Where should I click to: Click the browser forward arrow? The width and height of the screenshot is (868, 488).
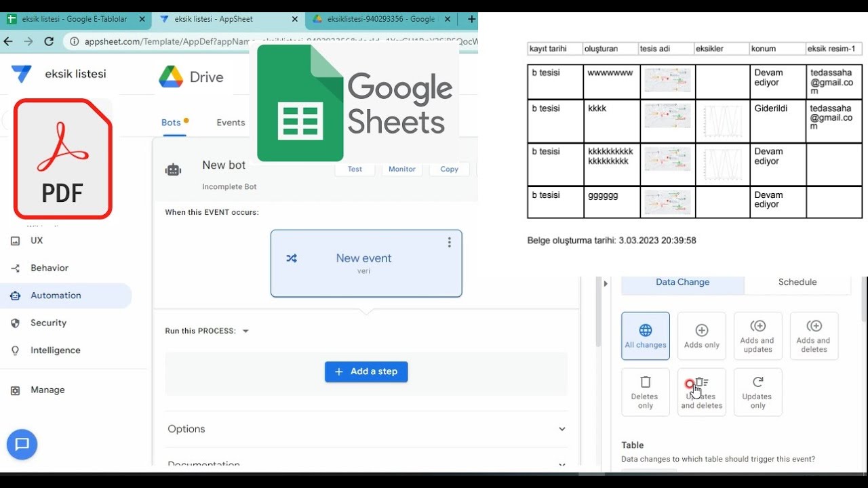(28, 41)
